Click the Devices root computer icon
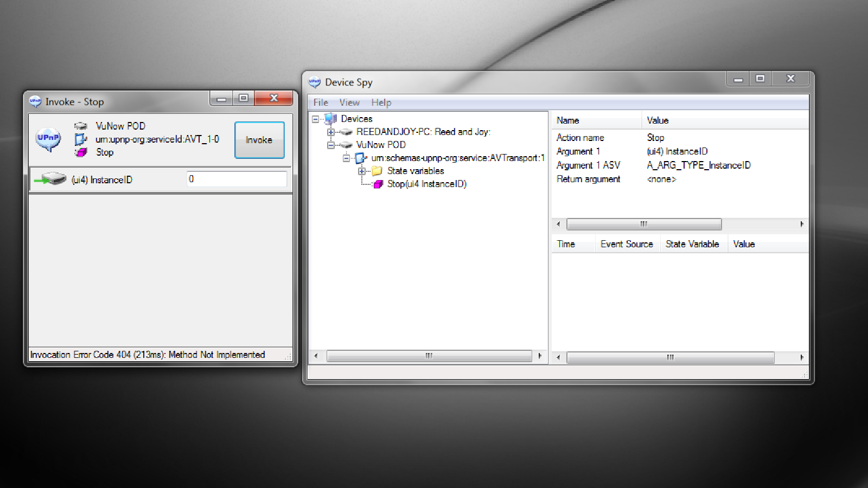This screenshot has width=868, height=488. [330, 119]
